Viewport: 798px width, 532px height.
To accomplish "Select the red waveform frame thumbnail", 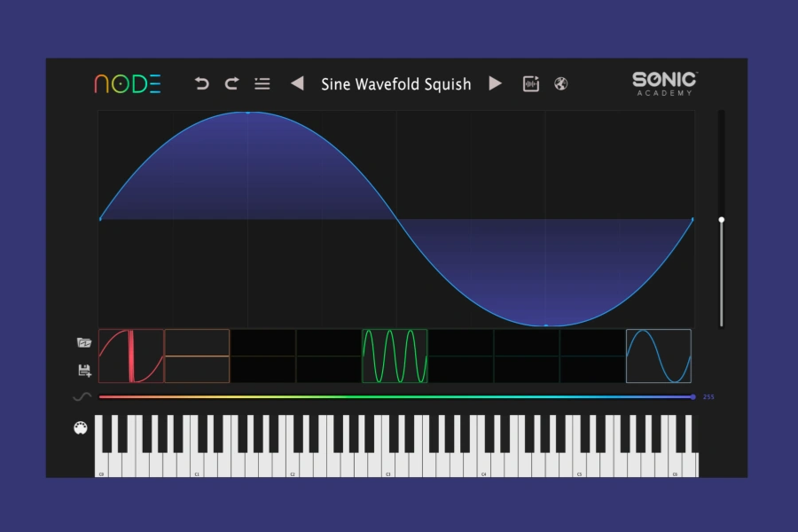I will pos(131,356).
